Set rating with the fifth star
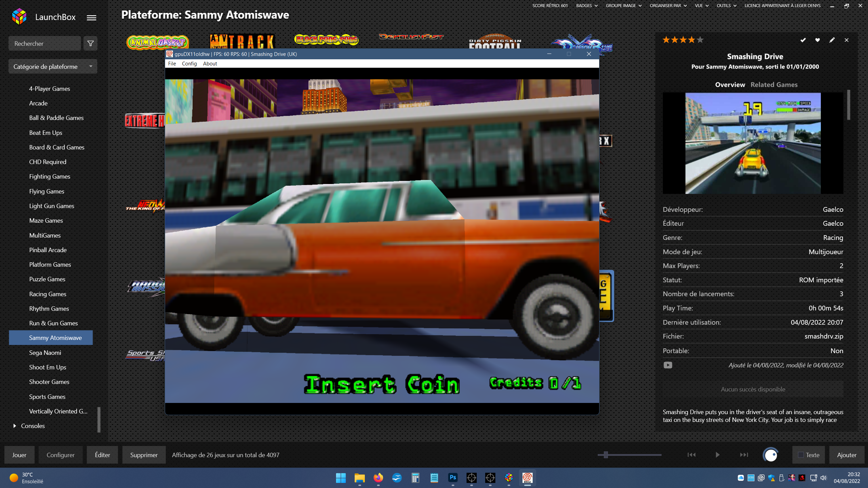The height and width of the screenshot is (488, 868). 700,40
